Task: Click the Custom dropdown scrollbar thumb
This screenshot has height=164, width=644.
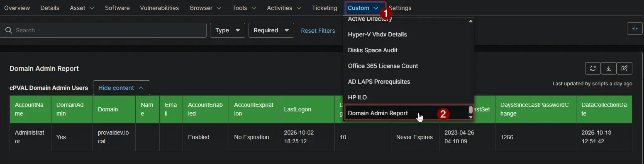Action: pos(471,110)
